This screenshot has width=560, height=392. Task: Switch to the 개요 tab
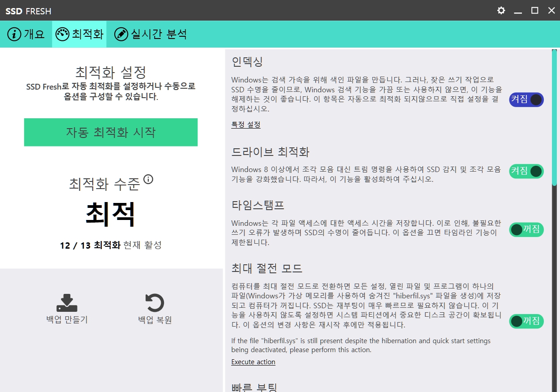26,34
